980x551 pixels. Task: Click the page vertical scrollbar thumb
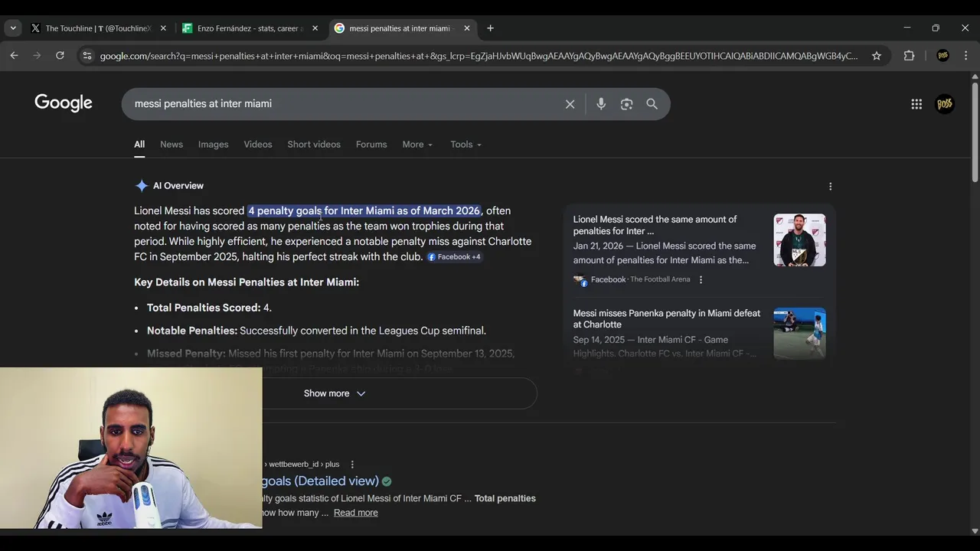(x=975, y=132)
